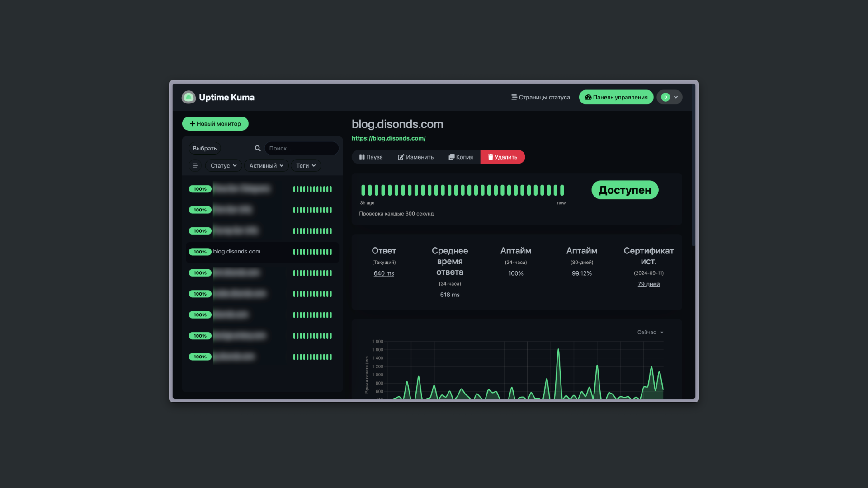This screenshot has height=488, width=868.
Task: Click the Проверка каждые 300 секунд text
Action: (x=396, y=214)
